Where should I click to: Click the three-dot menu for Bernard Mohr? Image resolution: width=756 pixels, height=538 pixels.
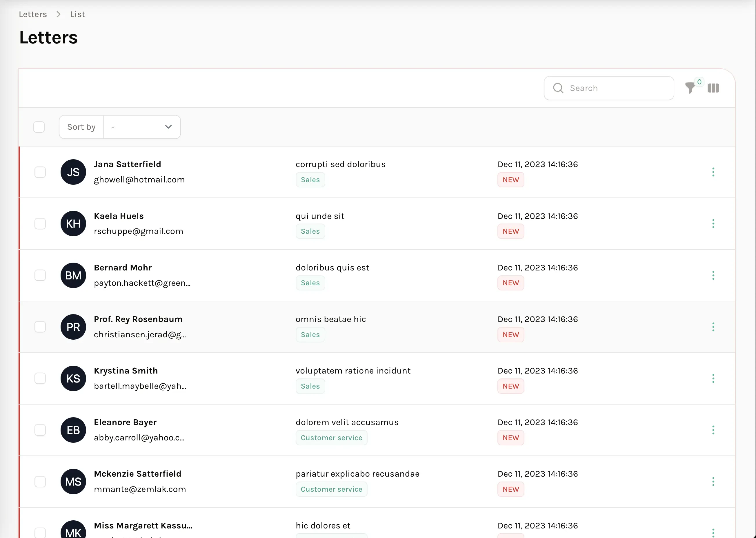coord(713,275)
